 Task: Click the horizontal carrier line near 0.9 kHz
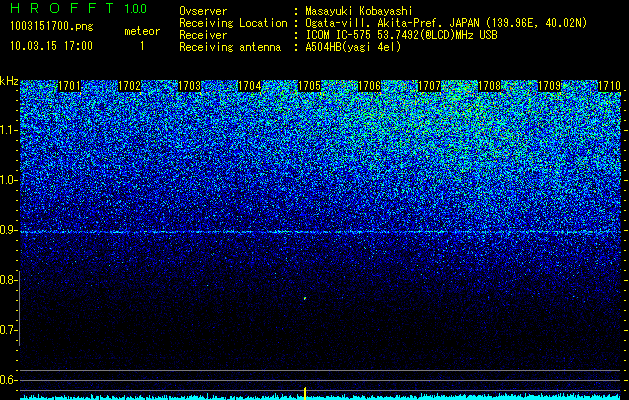coord(320,232)
